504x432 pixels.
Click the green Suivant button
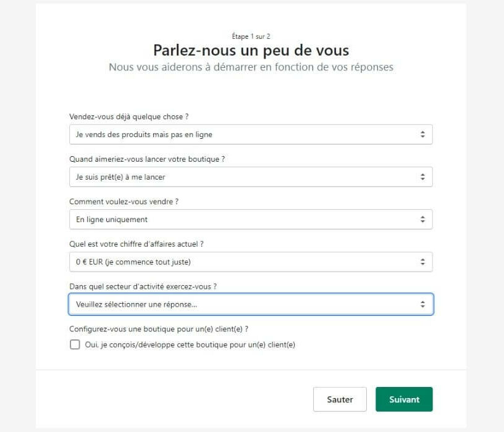pyautogui.click(x=404, y=399)
